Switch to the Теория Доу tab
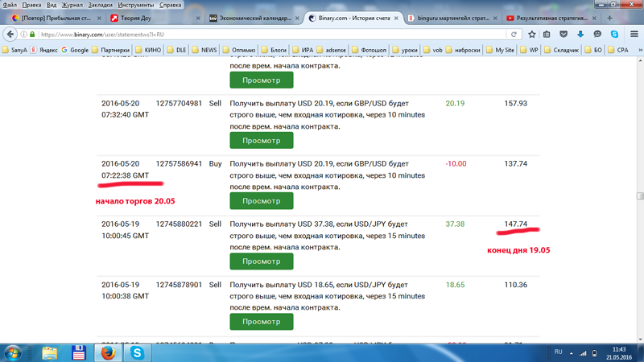Screen dimensions: 644x362 tap(153, 18)
